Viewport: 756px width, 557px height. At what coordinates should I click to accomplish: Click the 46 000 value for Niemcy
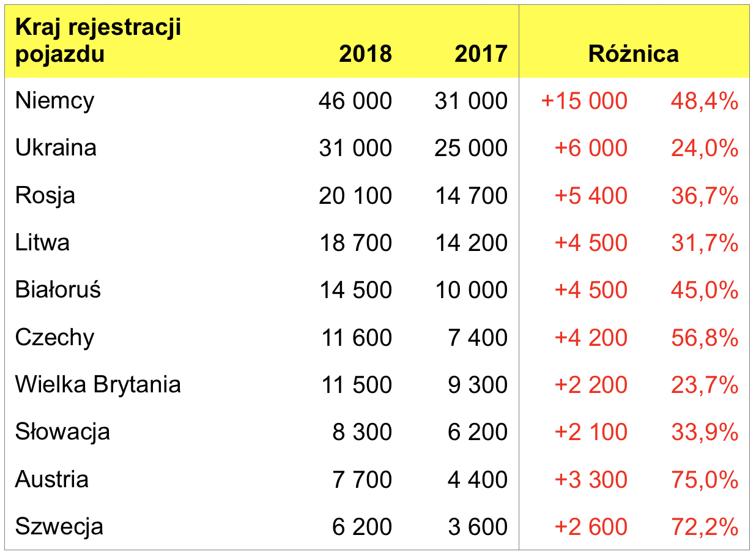pos(355,101)
